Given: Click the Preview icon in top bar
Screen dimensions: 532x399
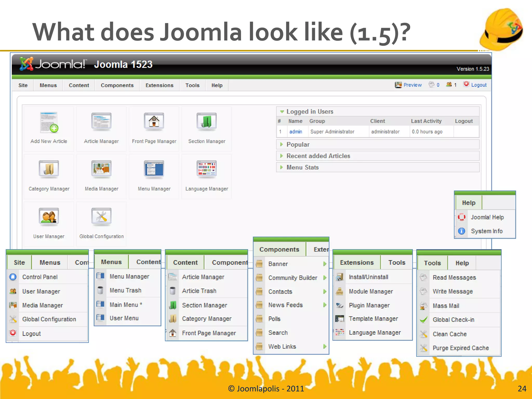Looking at the screenshot, I should (398, 85).
